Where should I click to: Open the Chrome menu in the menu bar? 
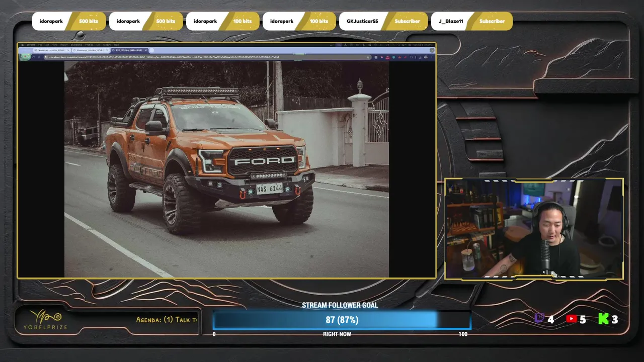(31, 45)
